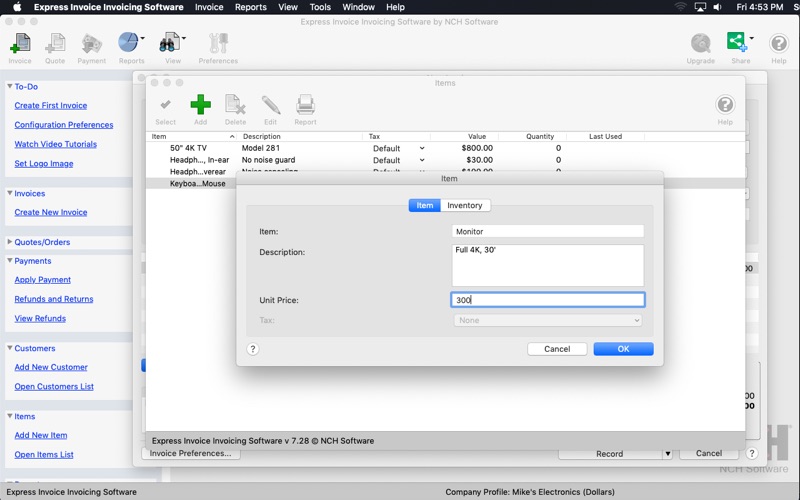
Task: Open Add New Customer link
Action: pos(51,367)
